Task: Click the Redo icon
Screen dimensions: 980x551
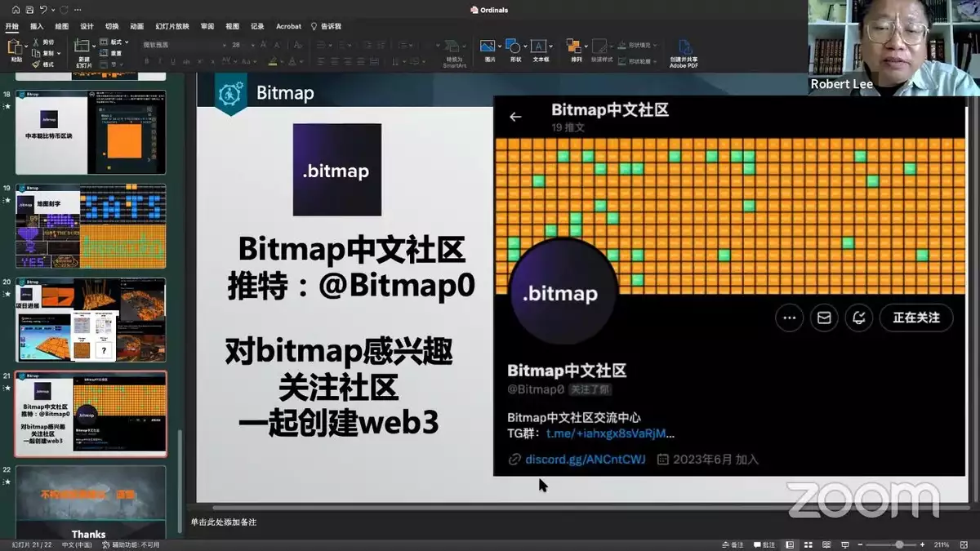Action: pos(64,10)
